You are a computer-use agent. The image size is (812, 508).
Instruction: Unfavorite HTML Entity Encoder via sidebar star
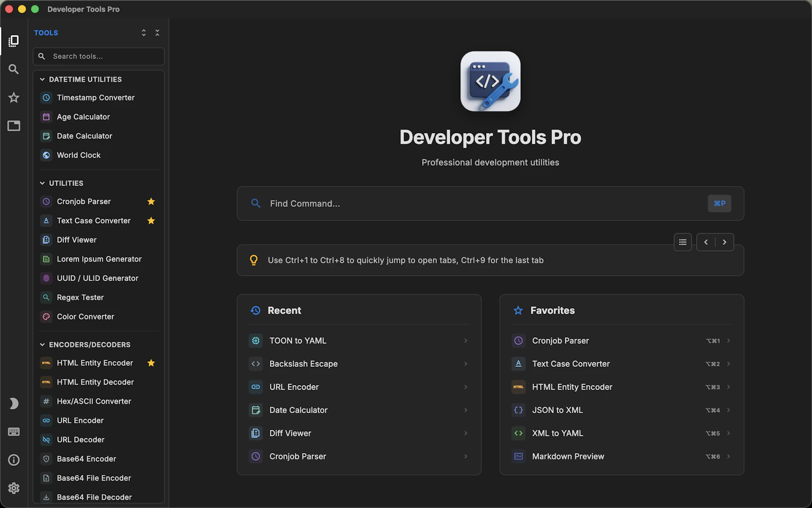pos(151,363)
